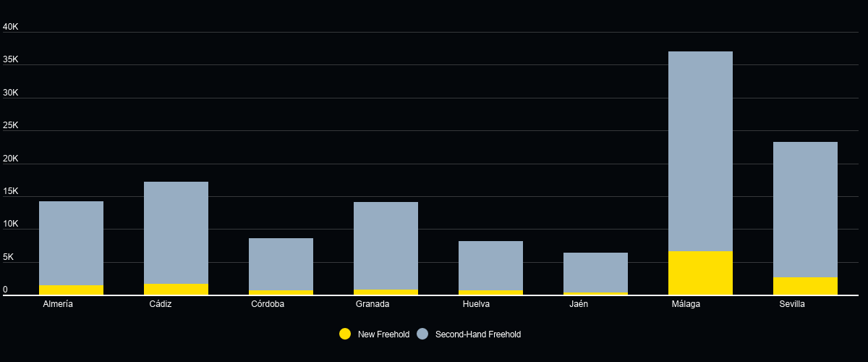The width and height of the screenshot is (868, 362).
Task: Select Sevilla's gray Second-Hand bar
Action: coord(805,210)
